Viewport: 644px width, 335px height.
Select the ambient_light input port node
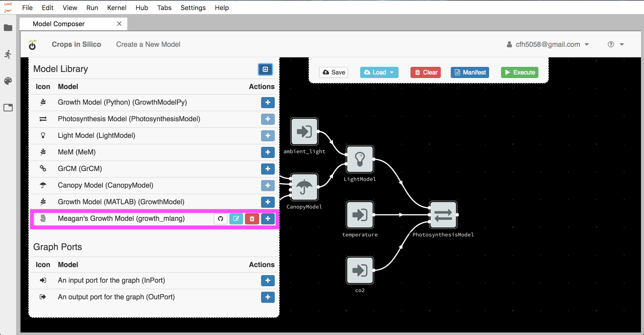(304, 132)
